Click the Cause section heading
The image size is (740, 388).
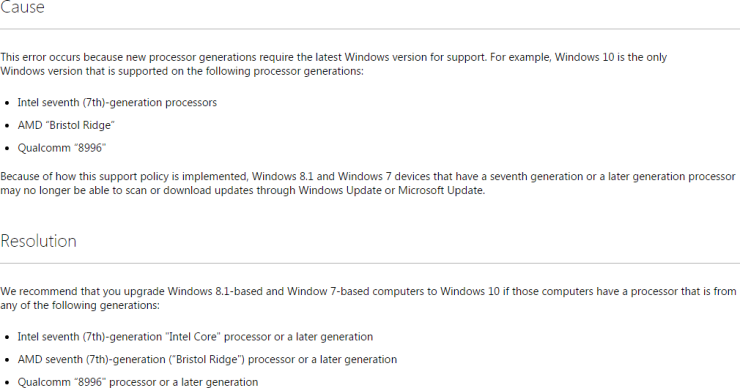[x=22, y=7]
